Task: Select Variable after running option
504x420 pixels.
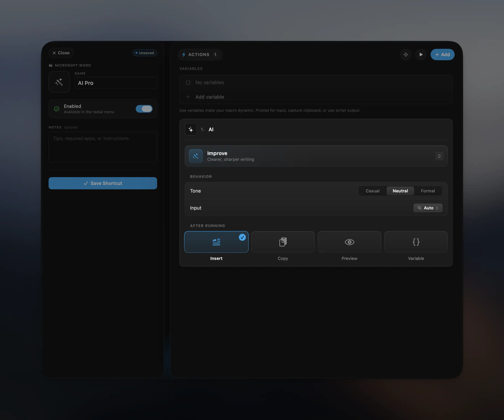Action: click(416, 242)
